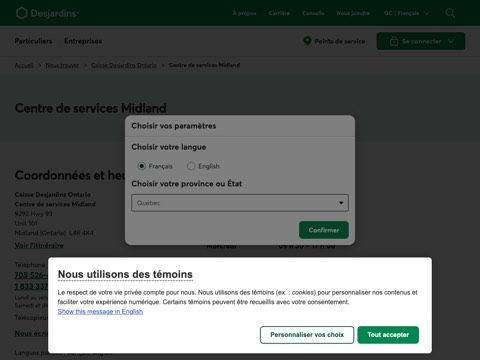Click the Centre de services Midland heading
The height and width of the screenshot is (360, 480).
(x=90, y=108)
